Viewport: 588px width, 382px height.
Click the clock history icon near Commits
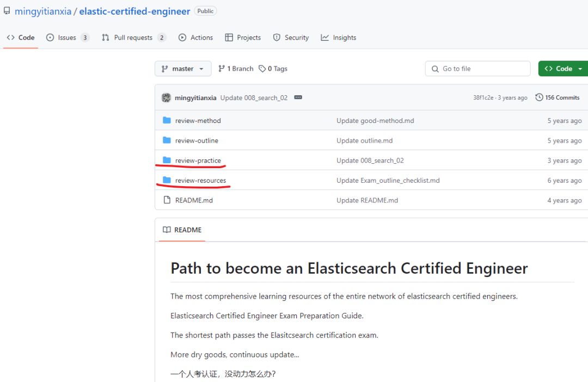[x=539, y=97]
